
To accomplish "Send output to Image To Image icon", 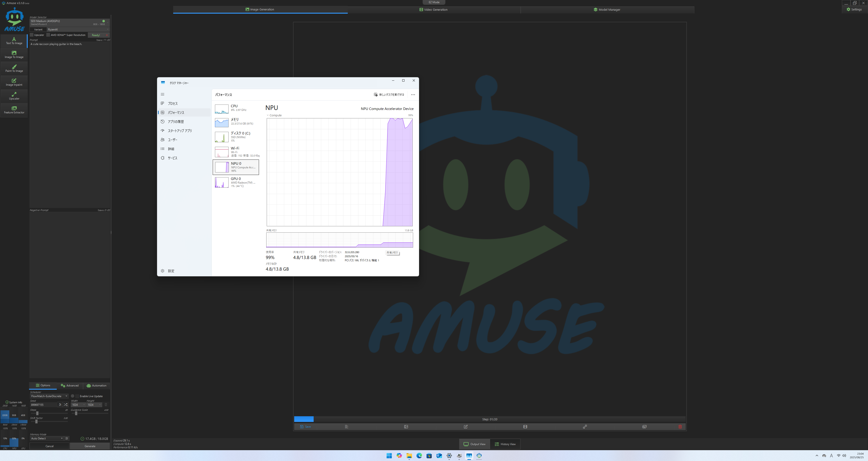I will (406, 427).
